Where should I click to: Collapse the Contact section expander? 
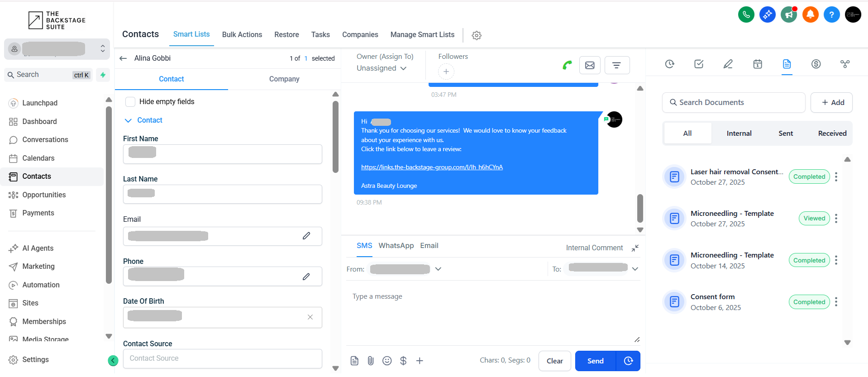click(128, 120)
